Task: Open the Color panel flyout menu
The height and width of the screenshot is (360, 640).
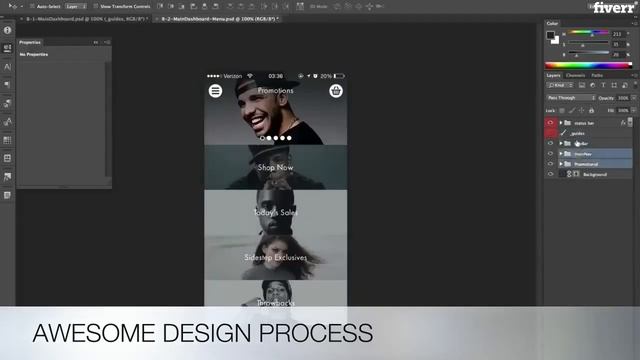Action: [634, 23]
